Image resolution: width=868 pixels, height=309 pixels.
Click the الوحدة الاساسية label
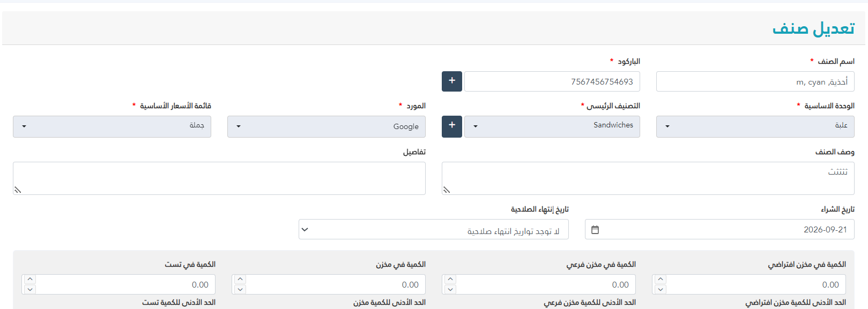(829, 105)
